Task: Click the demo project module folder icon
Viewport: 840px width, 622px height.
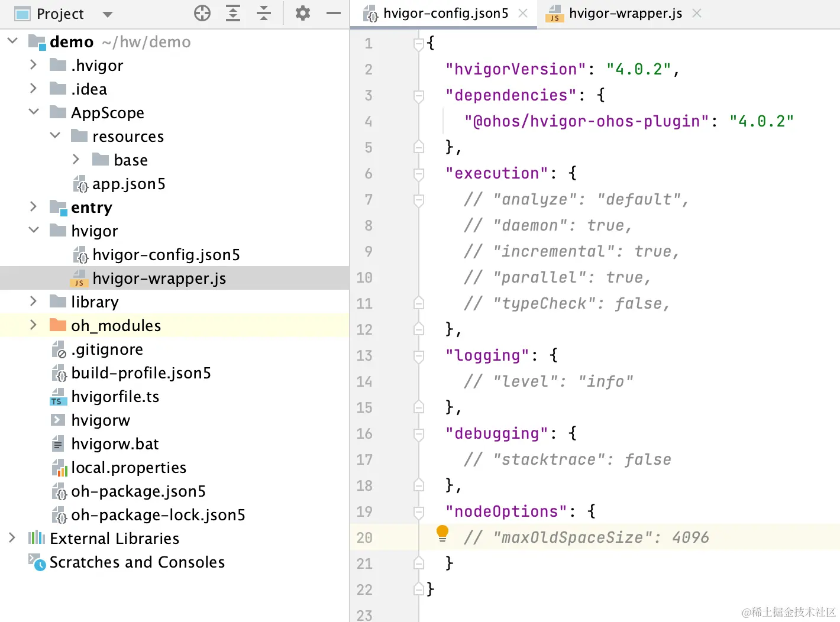Action: (37, 42)
